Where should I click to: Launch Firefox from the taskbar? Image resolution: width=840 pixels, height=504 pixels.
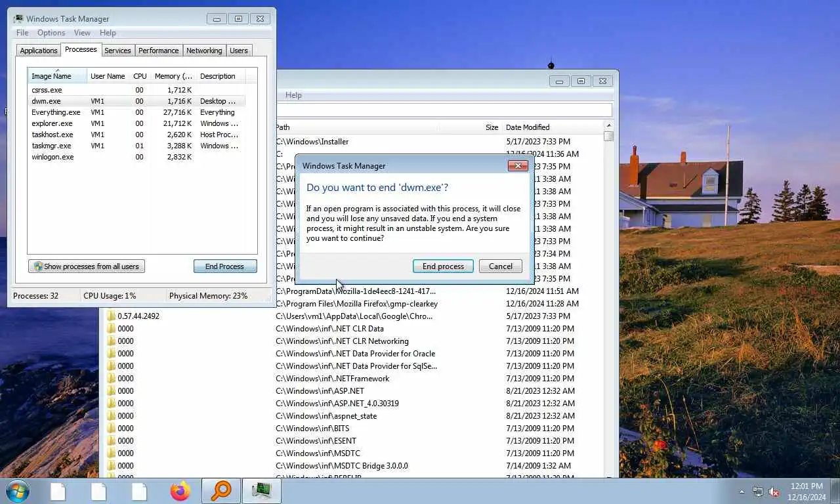(180, 491)
